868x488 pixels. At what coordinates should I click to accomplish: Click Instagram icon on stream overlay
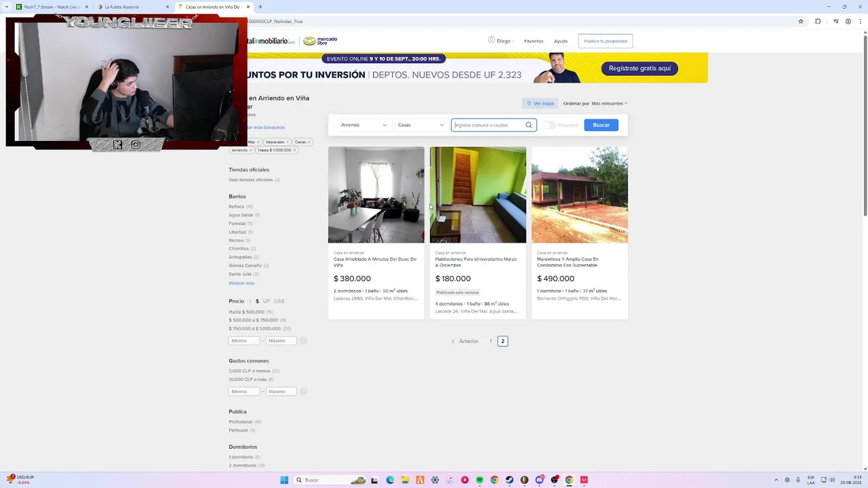coord(136,144)
